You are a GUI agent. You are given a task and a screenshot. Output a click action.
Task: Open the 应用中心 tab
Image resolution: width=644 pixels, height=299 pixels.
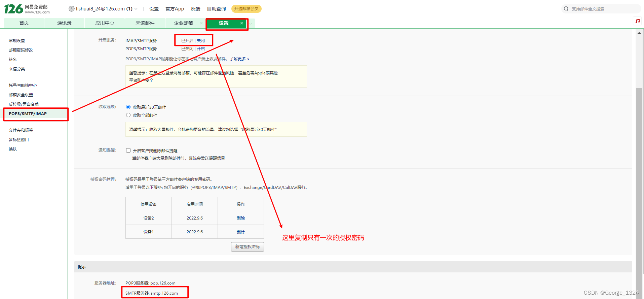pyautogui.click(x=105, y=23)
